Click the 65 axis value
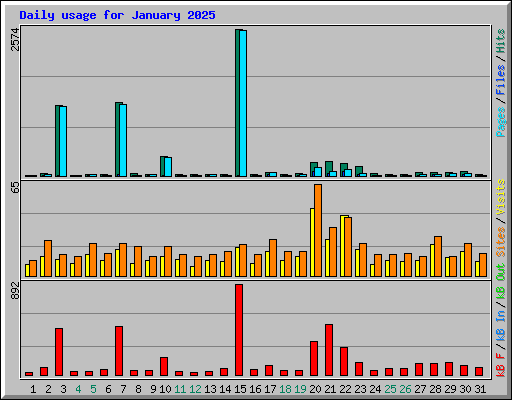Viewport: 512px width, 400px height. (15, 188)
